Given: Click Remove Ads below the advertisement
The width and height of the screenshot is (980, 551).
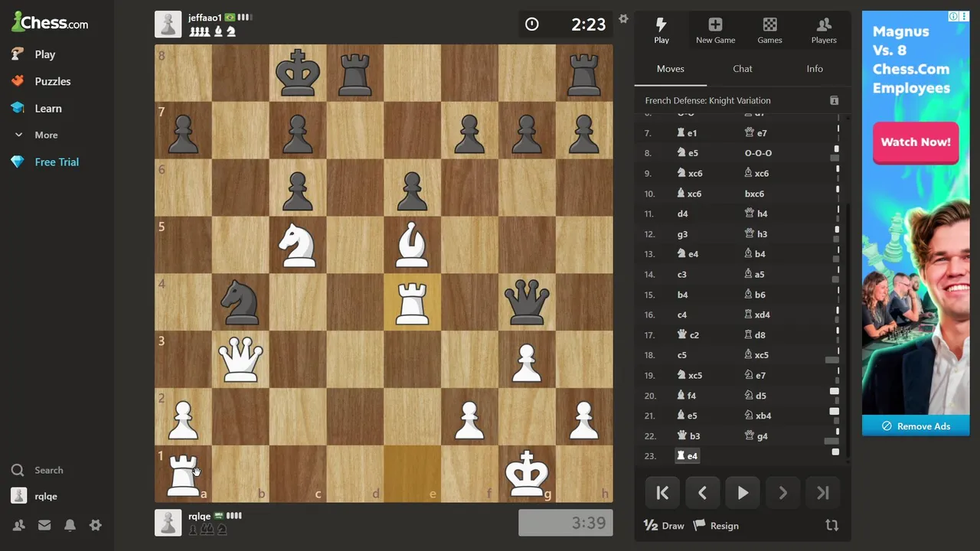Looking at the screenshot, I should [916, 426].
